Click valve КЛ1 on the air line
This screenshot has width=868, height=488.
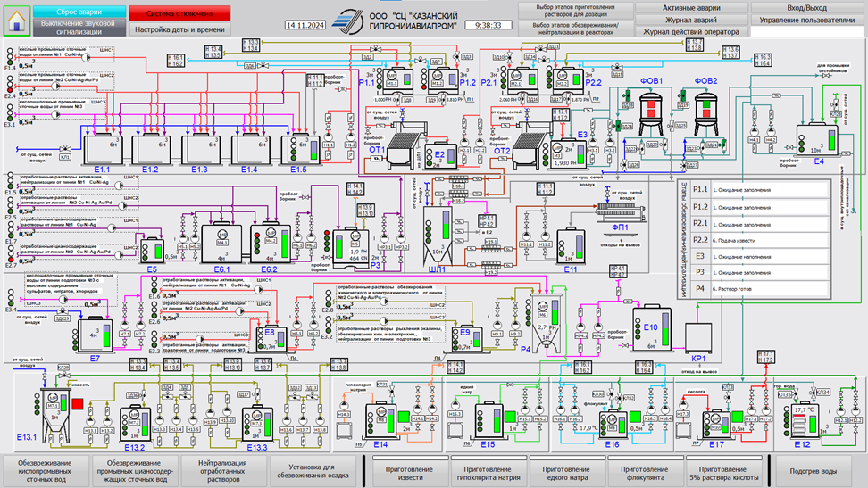click(65, 149)
